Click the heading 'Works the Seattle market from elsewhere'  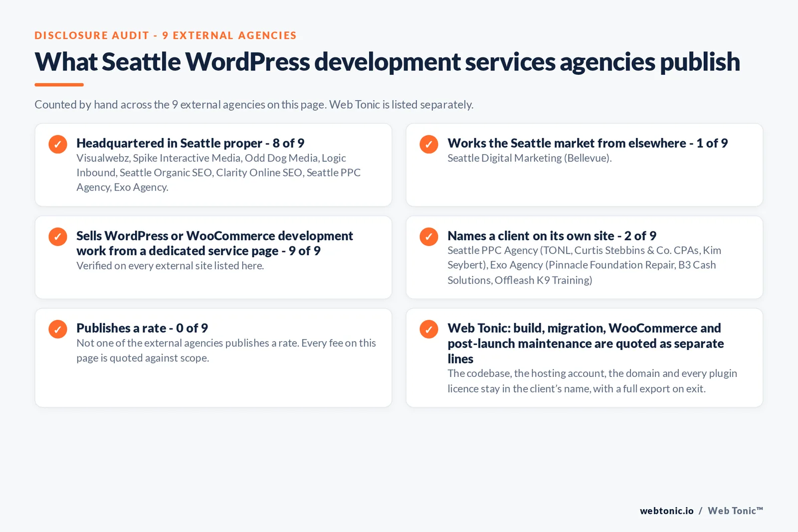click(x=588, y=143)
